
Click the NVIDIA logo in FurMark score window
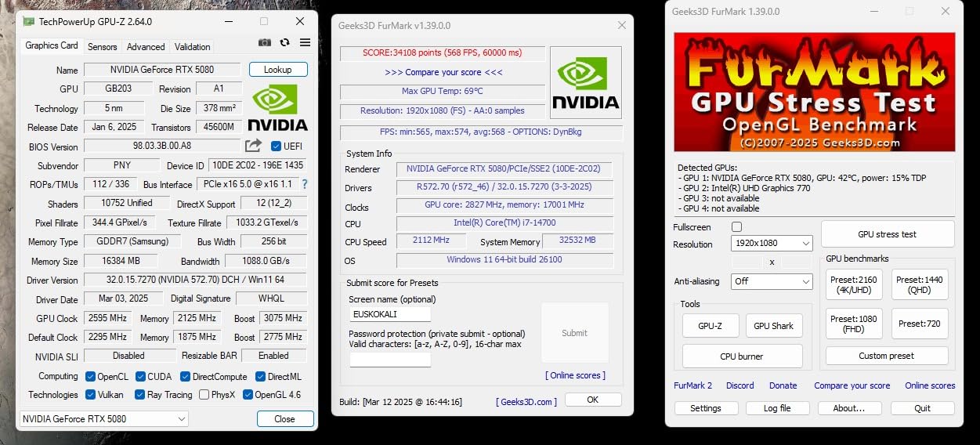click(x=585, y=83)
